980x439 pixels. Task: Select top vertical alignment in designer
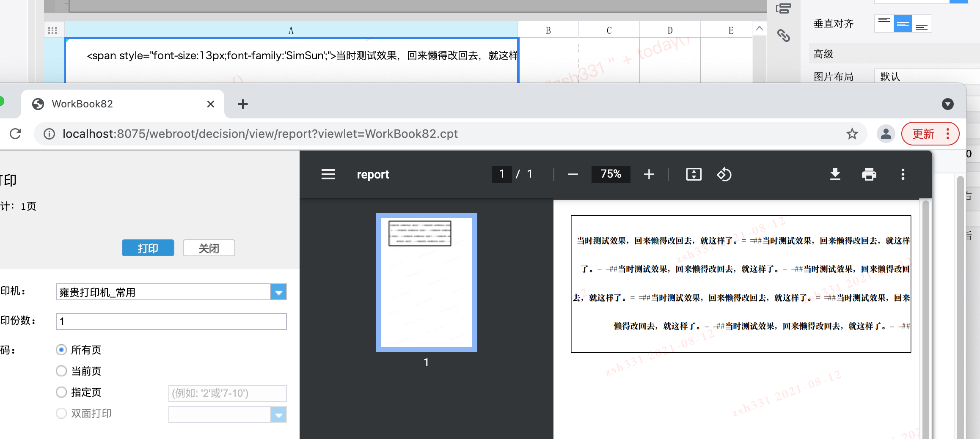884,24
